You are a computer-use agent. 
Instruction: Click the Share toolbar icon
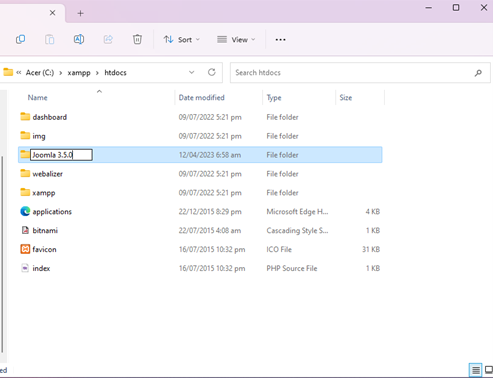(x=108, y=39)
